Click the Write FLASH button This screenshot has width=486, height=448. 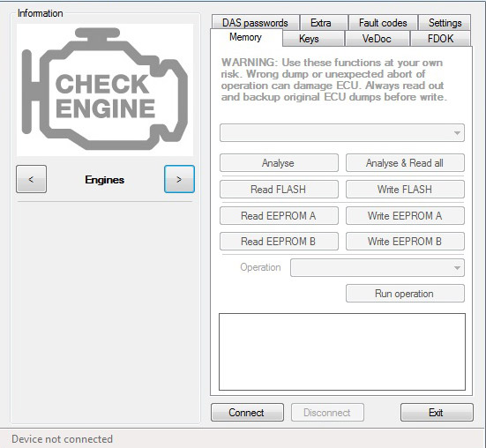click(405, 189)
